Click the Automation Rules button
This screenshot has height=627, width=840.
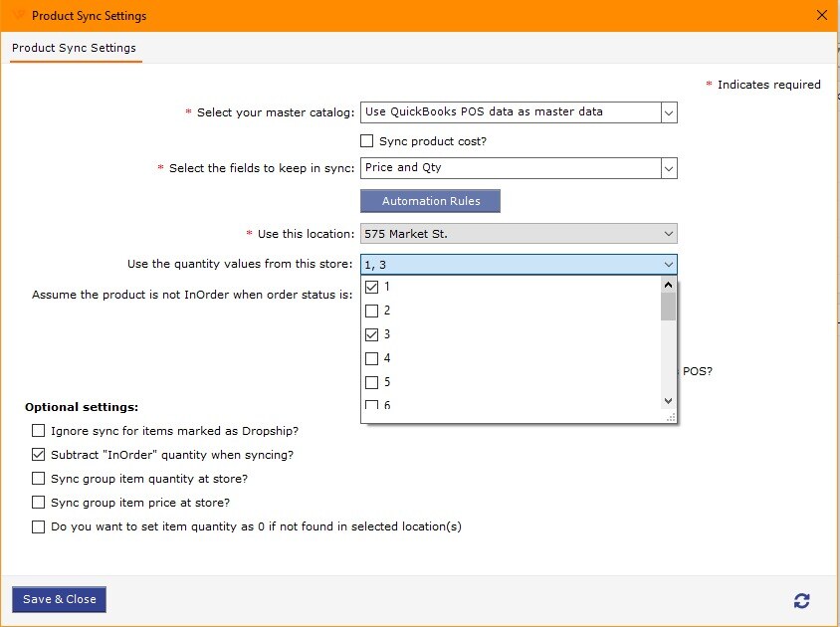click(430, 201)
